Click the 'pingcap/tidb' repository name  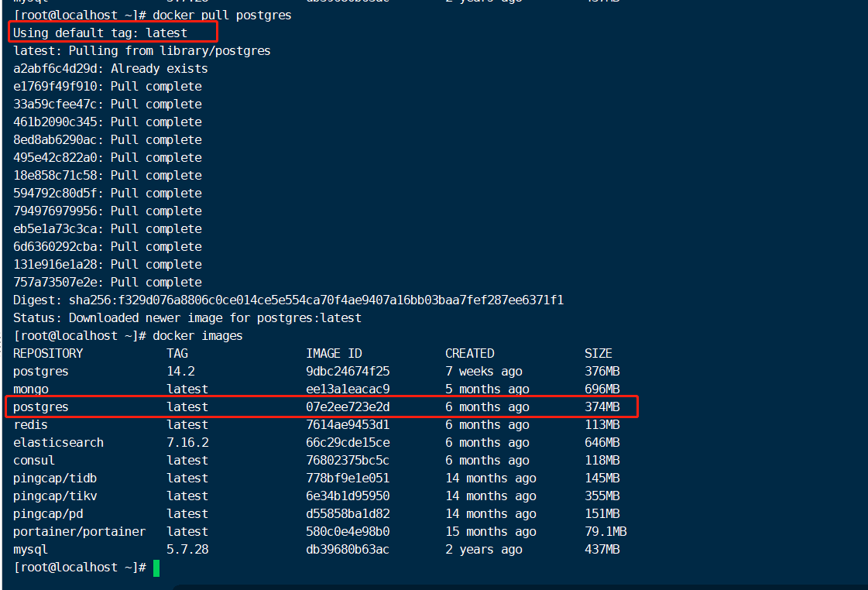point(55,479)
